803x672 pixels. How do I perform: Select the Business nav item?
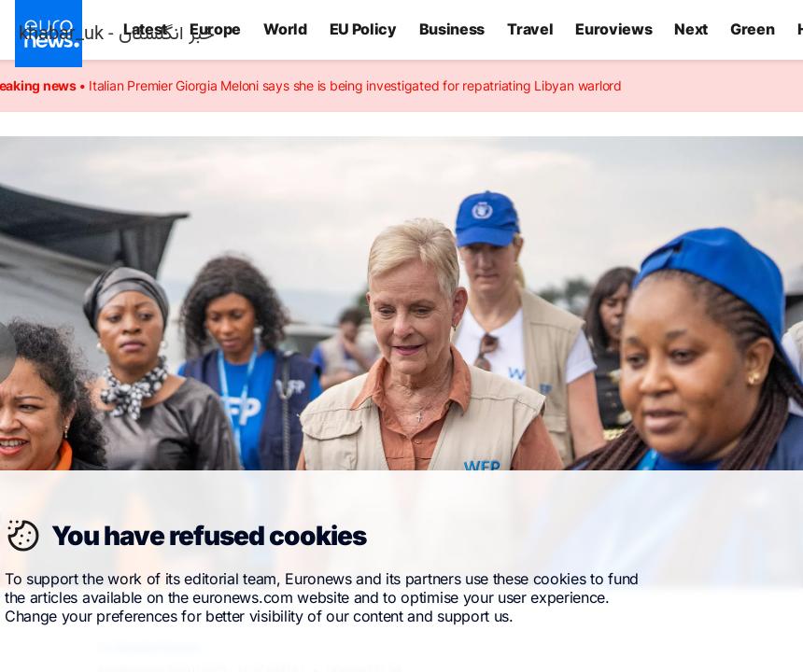452,29
